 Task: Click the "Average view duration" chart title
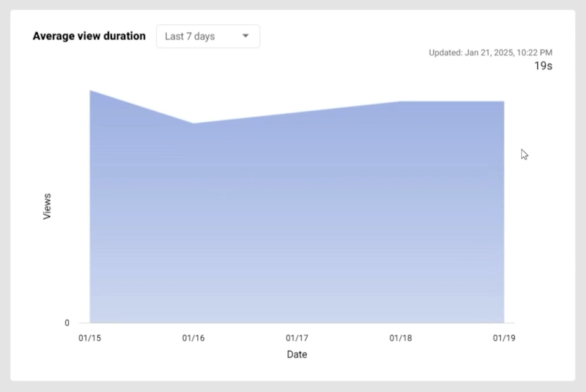[89, 36]
